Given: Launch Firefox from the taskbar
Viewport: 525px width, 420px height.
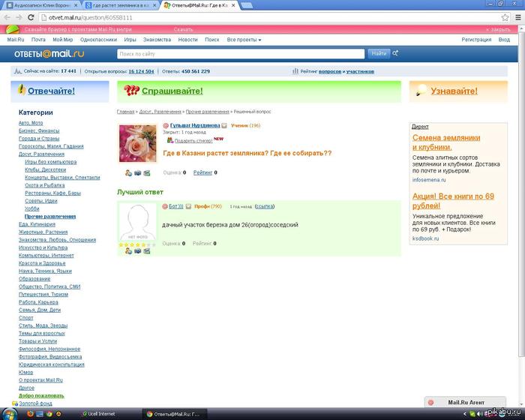Looking at the screenshot, I should tap(30, 414).
